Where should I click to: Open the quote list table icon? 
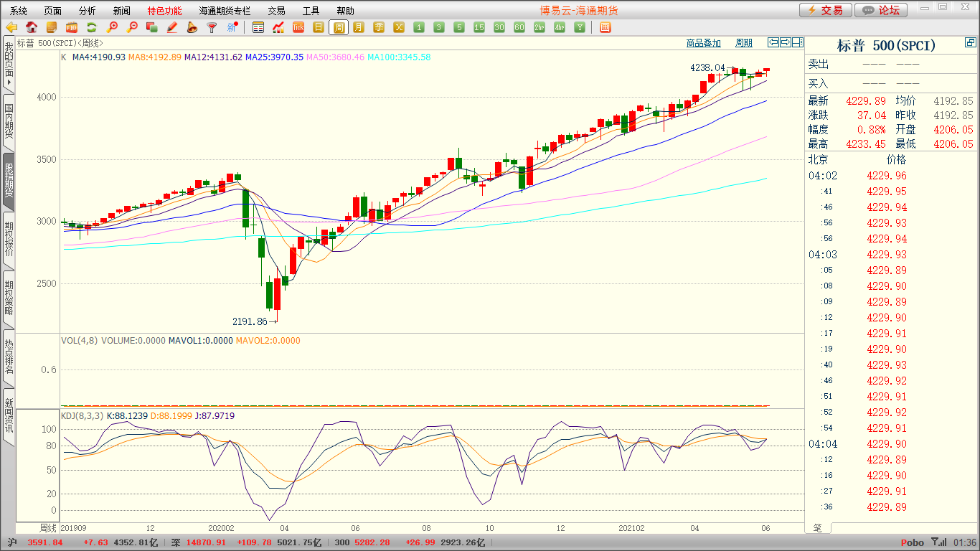pos(258,27)
